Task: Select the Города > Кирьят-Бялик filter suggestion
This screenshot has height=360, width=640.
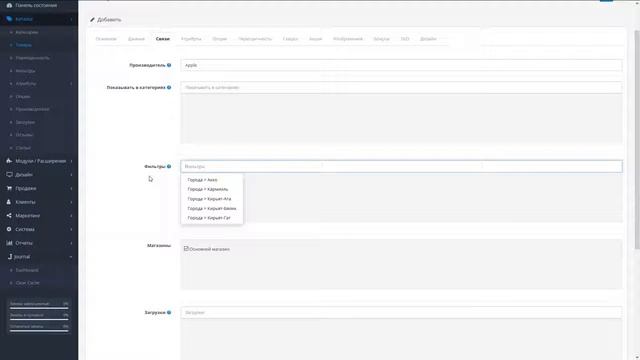Action: (x=212, y=208)
